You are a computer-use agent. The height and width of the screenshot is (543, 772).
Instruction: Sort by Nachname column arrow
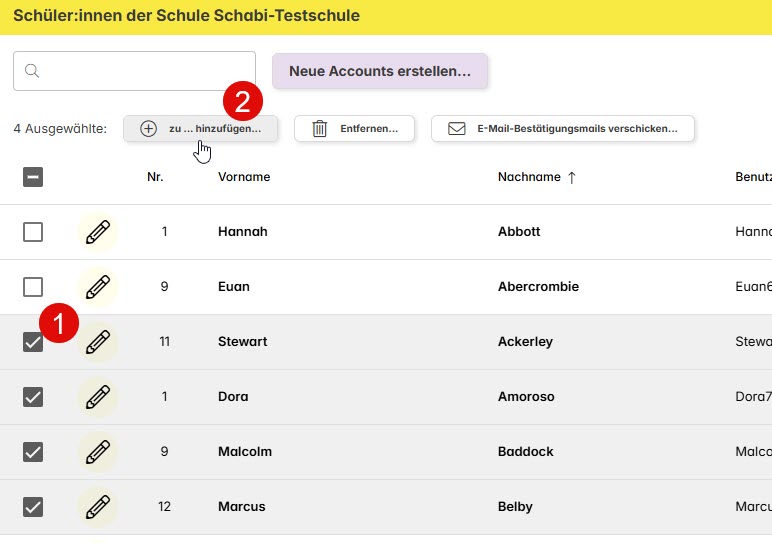click(572, 177)
